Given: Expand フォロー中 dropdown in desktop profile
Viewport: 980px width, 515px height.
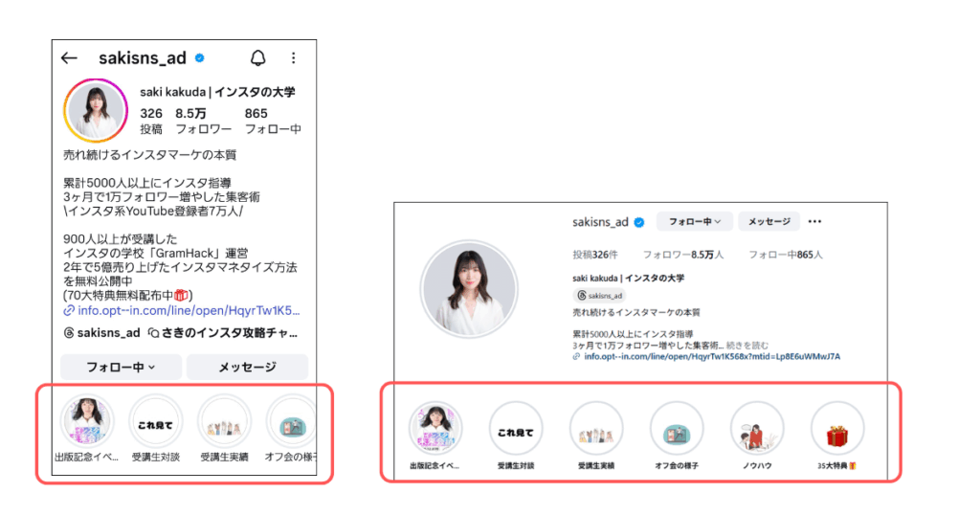Looking at the screenshot, I should click(x=695, y=222).
